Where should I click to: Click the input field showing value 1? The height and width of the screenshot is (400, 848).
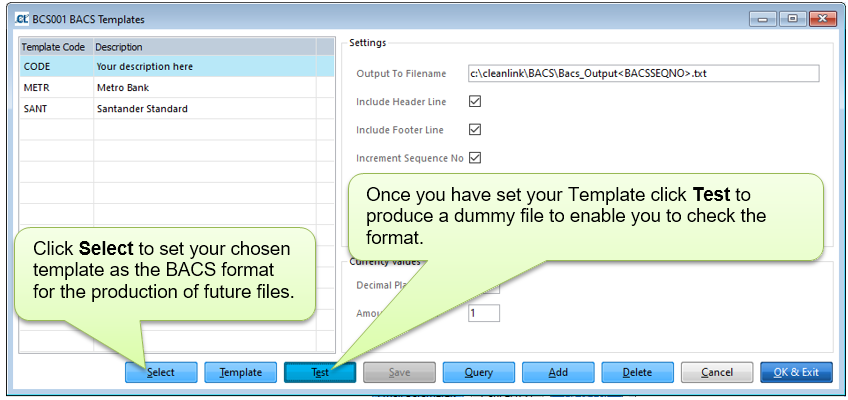point(483,313)
